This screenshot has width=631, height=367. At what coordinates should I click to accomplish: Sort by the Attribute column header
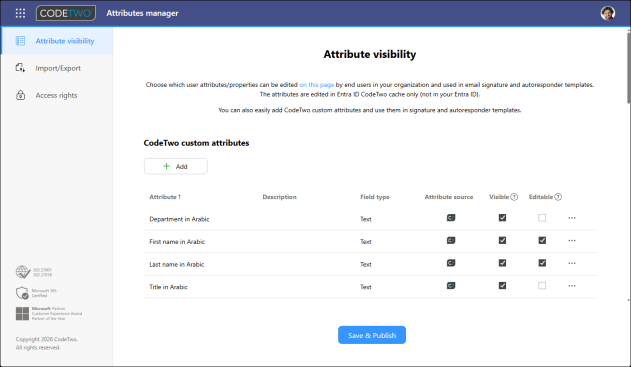click(165, 197)
